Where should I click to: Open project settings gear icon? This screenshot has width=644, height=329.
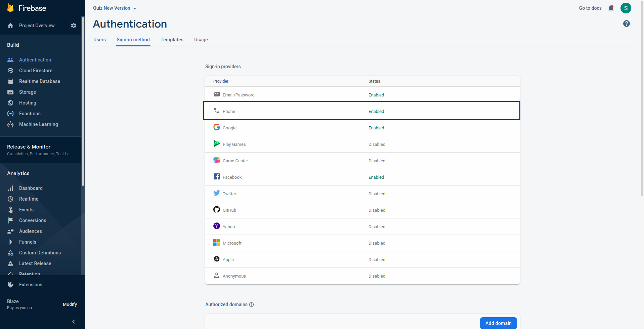point(74,26)
